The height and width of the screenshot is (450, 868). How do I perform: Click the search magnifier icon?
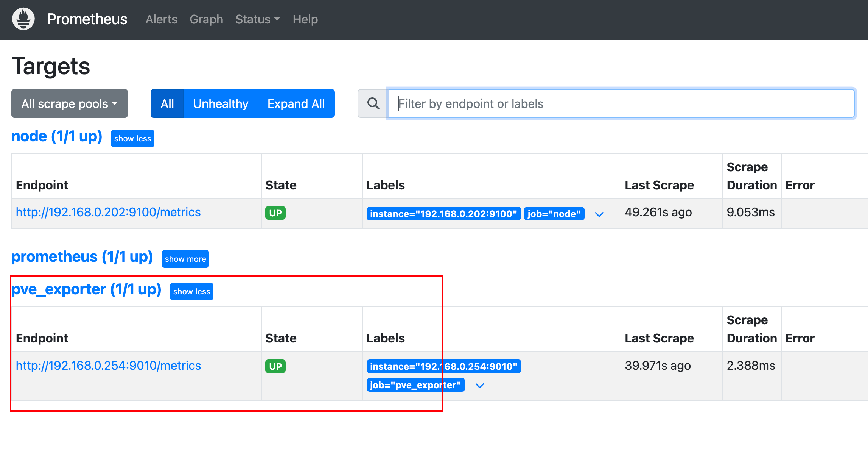tap(373, 103)
